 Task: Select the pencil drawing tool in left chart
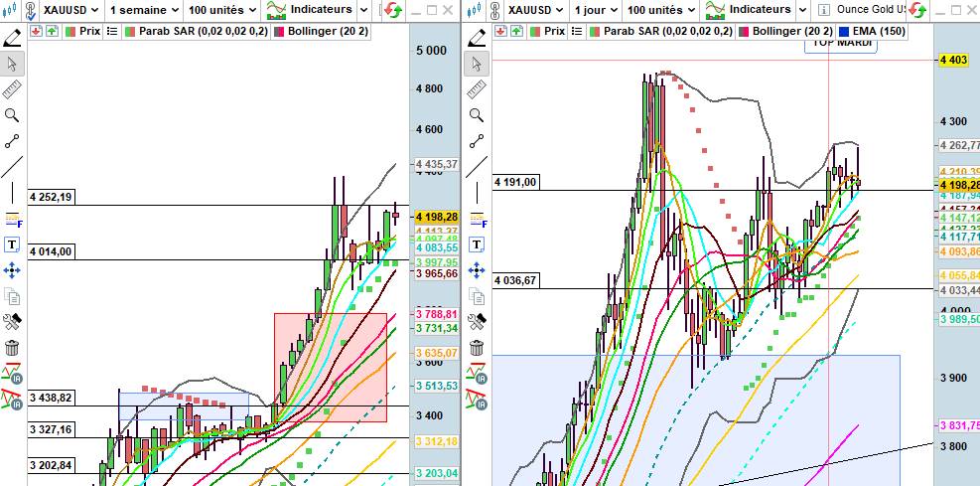pos(12,38)
